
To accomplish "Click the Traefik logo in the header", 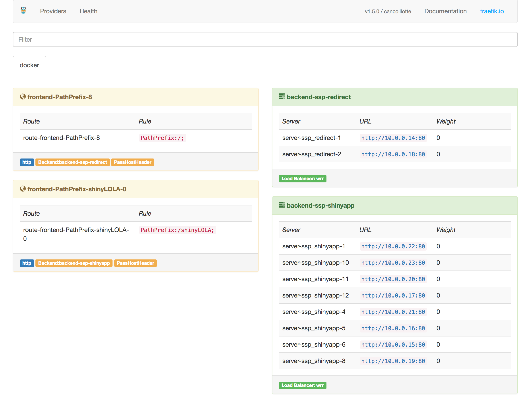I will click(23, 11).
